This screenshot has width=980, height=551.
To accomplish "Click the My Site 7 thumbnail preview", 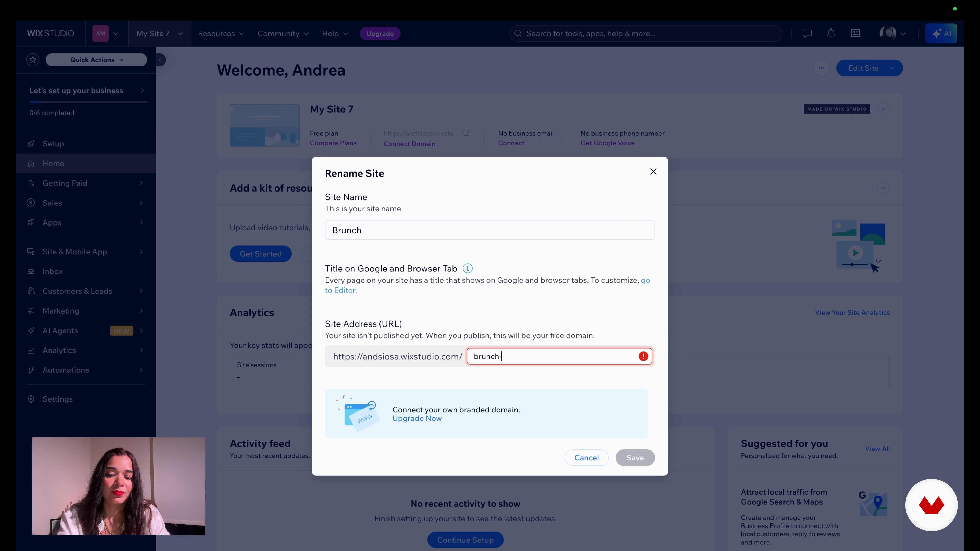I will pos(265,126).
